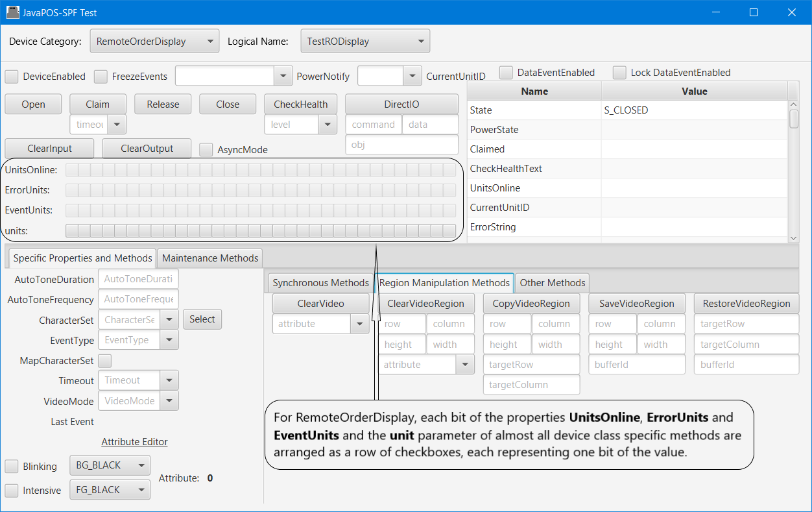Expand the Logical Name combo box
The width and height of the screenshot is (812, 512).
(x=364, y=42)
